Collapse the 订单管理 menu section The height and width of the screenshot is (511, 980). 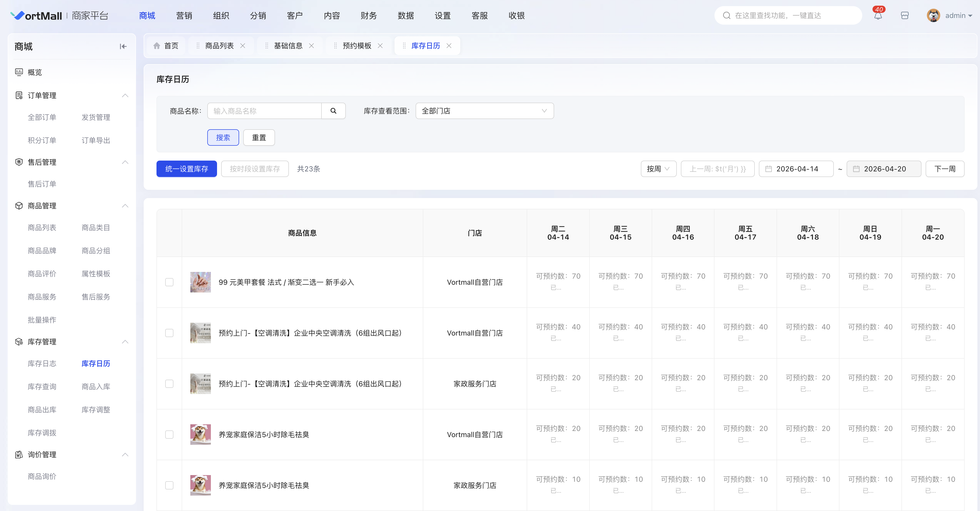[125, 95]
